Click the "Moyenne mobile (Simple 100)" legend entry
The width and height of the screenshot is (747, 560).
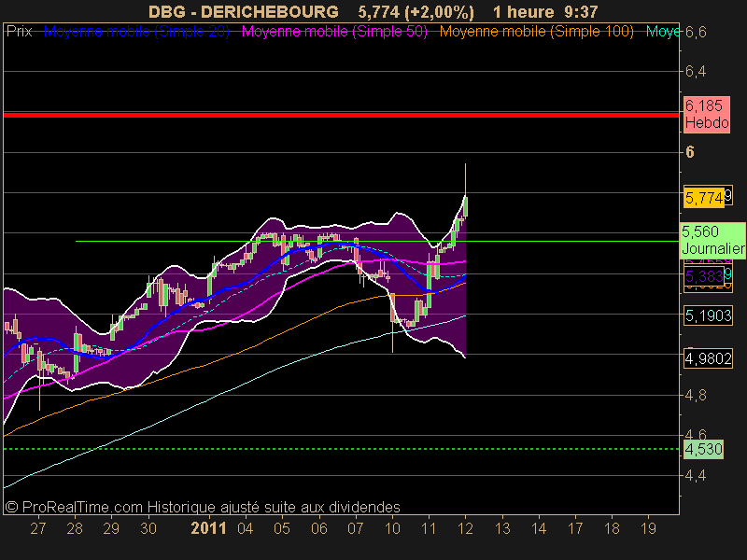coord(536,32)
